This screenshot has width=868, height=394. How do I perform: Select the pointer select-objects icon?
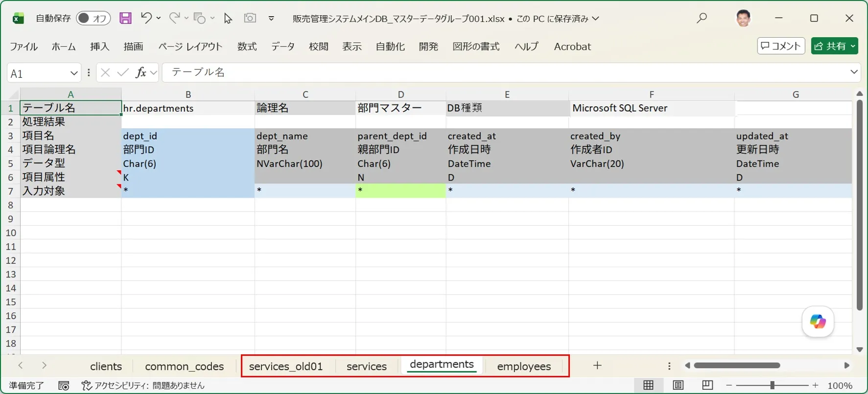pos(228,18)
